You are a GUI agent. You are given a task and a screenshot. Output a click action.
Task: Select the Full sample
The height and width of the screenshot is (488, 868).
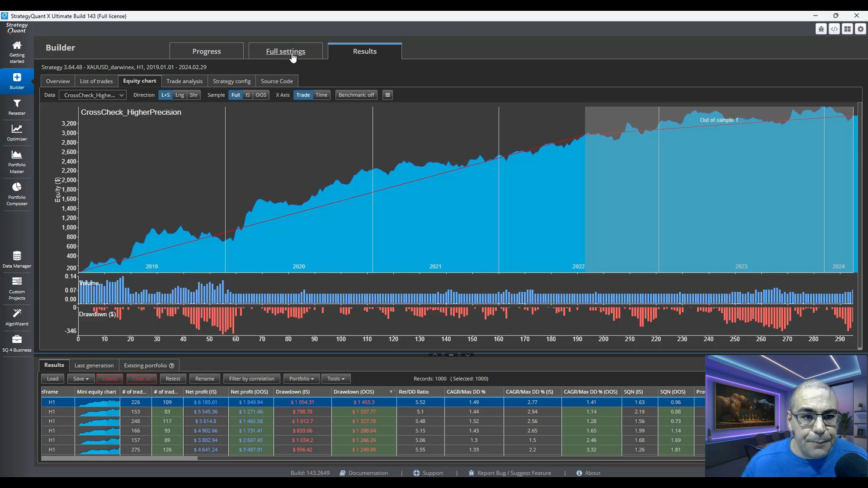click(235, 95)
